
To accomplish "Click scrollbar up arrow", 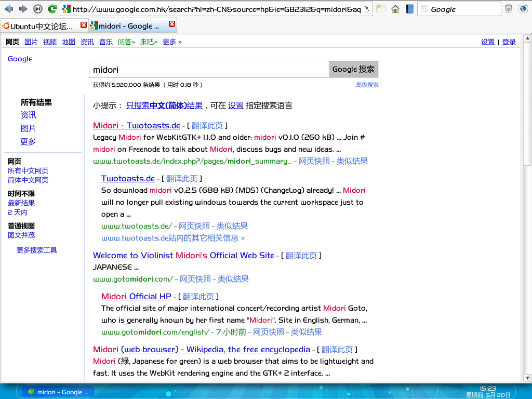I will point(527,38).
